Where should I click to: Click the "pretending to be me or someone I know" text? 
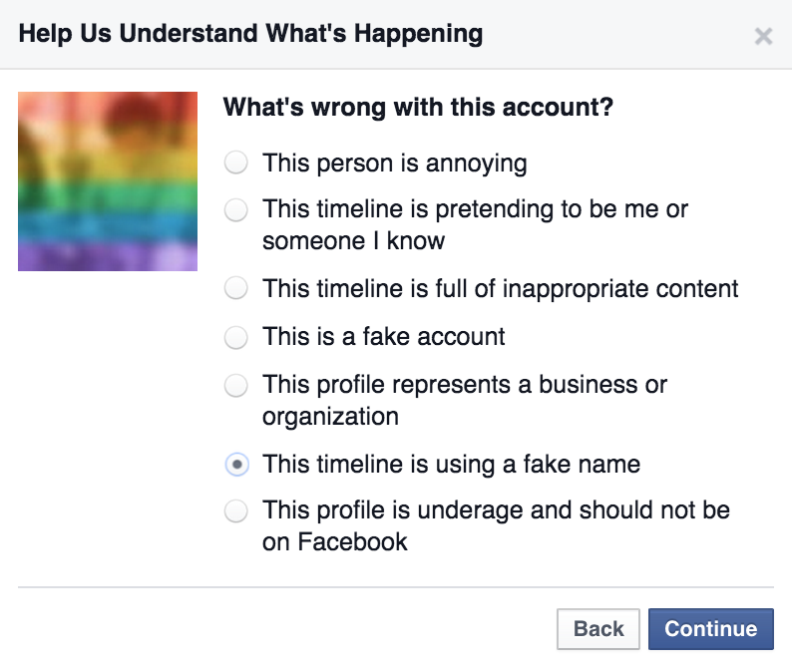point(475,225)
